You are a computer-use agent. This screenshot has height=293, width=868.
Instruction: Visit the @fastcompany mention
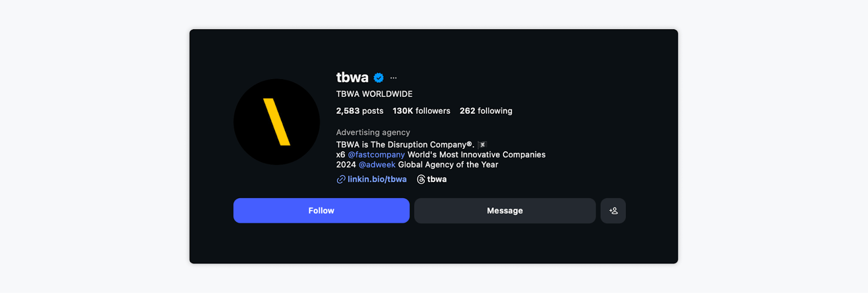[376, 155]
